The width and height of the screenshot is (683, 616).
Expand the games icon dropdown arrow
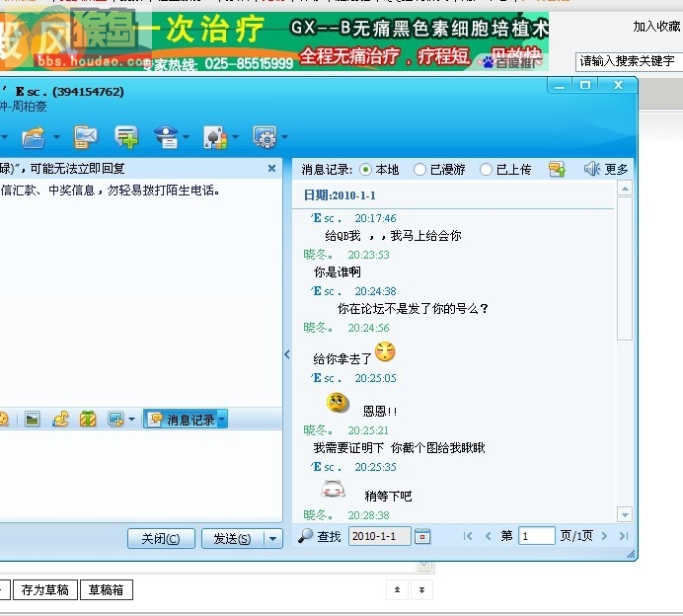click(x=236, y=137)
